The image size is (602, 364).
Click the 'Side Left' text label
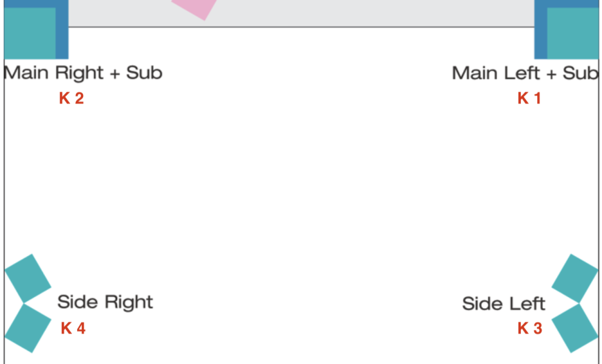tap(504, 303)
